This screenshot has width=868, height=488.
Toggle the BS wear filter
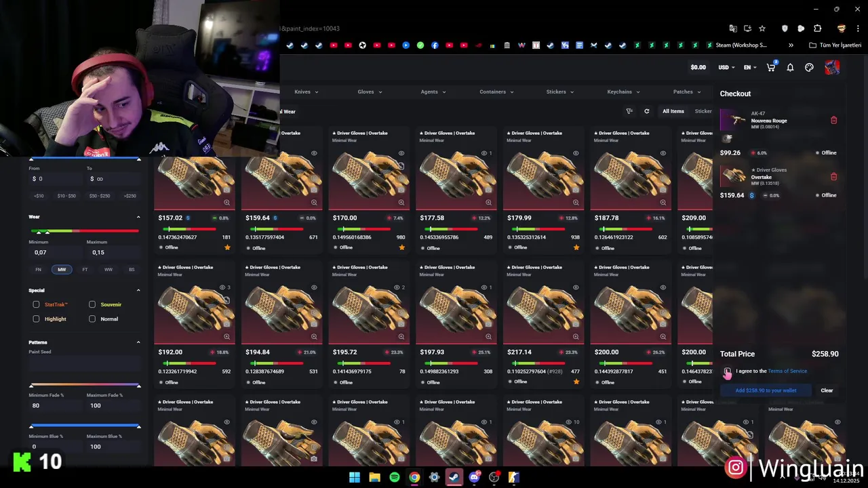(132, 269)
